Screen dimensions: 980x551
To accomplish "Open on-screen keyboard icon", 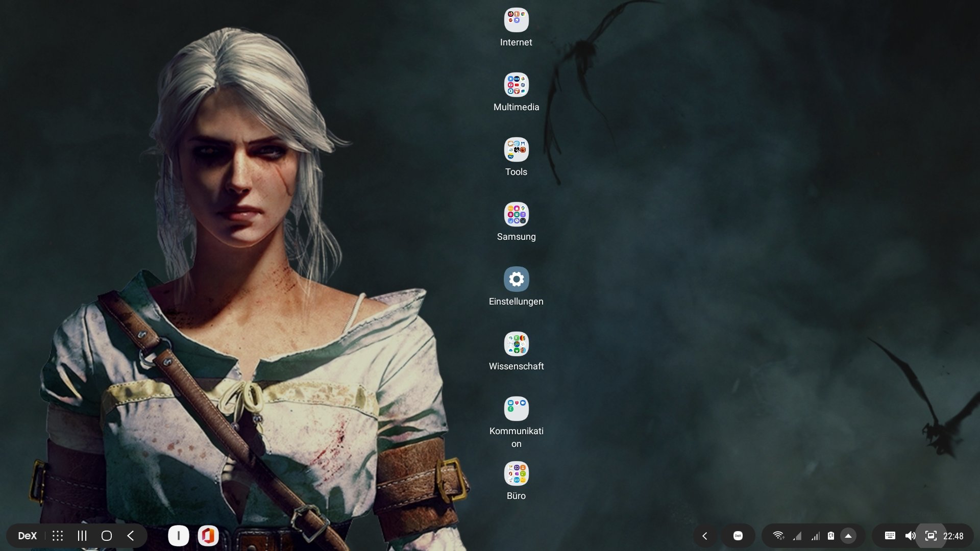I will [890, 536].
